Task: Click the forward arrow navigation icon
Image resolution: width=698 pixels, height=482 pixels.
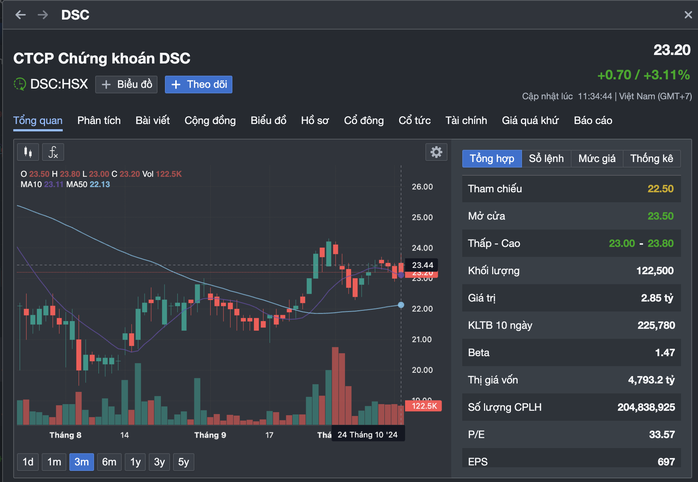Action: (x=43, y=15)
